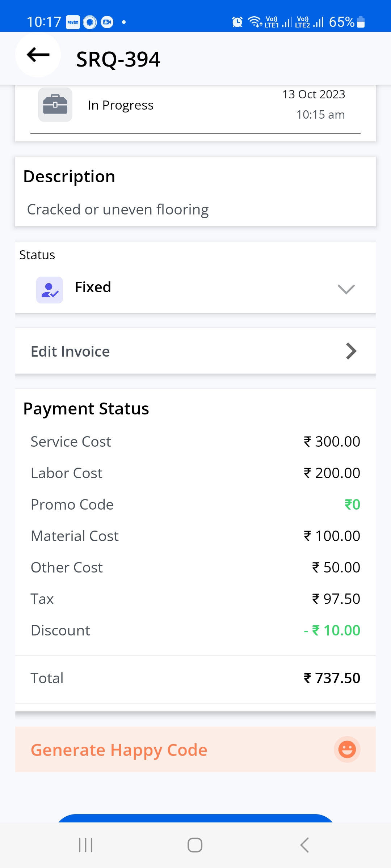
Task: Tap the battery indicator icon
Action: click(x=361, y=22)
